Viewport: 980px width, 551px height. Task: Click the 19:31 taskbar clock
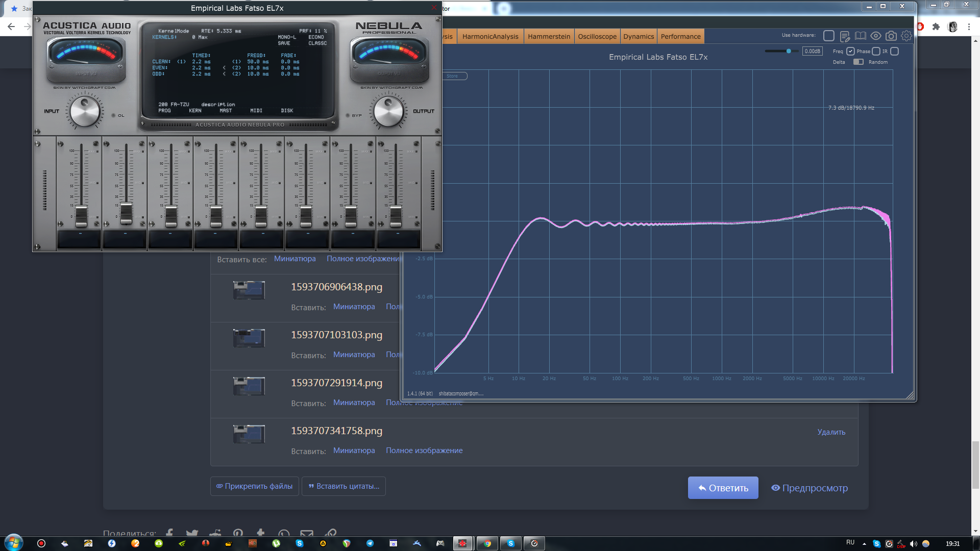pyautogui.click(x=952, y=544)
